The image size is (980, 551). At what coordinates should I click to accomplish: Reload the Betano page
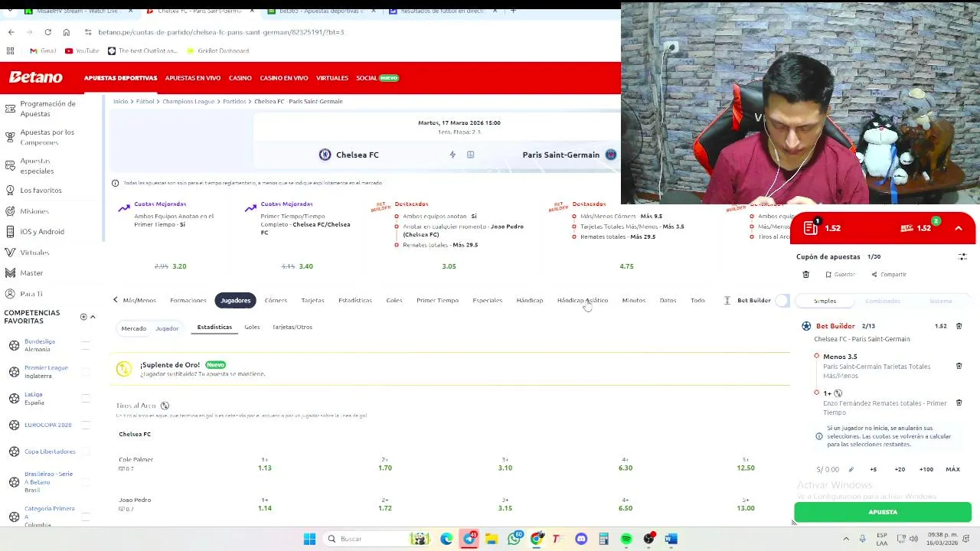[47, 32]
